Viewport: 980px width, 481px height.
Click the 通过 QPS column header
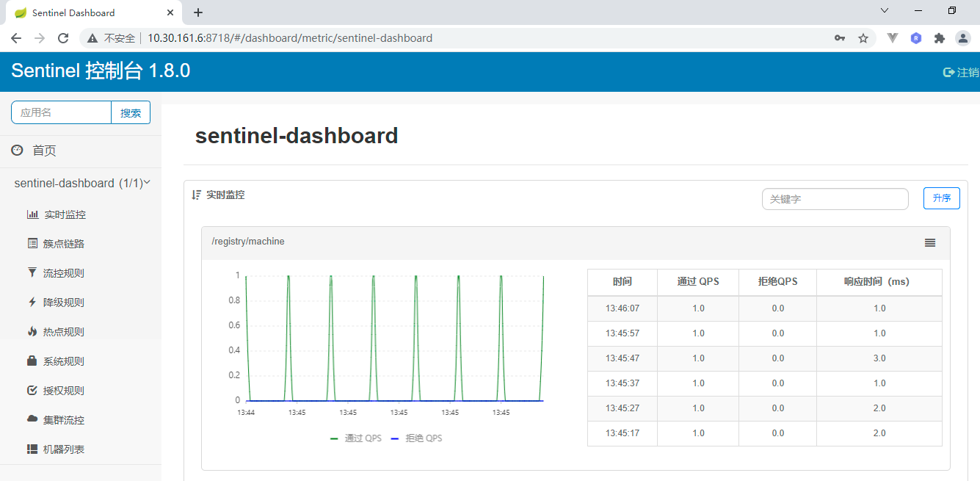(698, 282)
